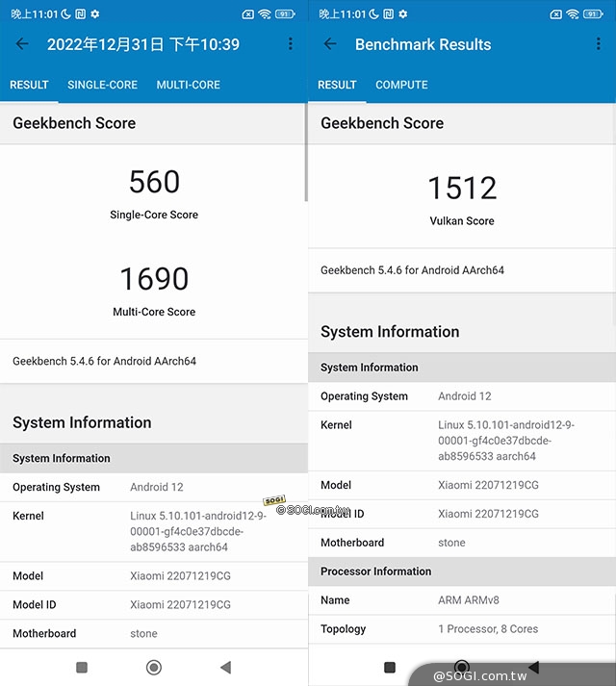This screenshot has height=686, width=616.
Task: Tap the Multi-Core Score value 1690
Action: pyautogui.click(x=154, y=279)
